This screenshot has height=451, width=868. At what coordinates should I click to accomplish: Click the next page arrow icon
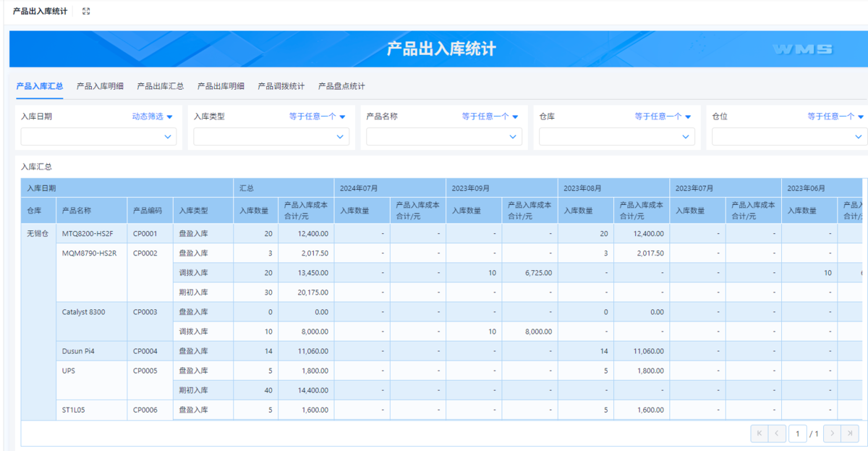[832, 434]
